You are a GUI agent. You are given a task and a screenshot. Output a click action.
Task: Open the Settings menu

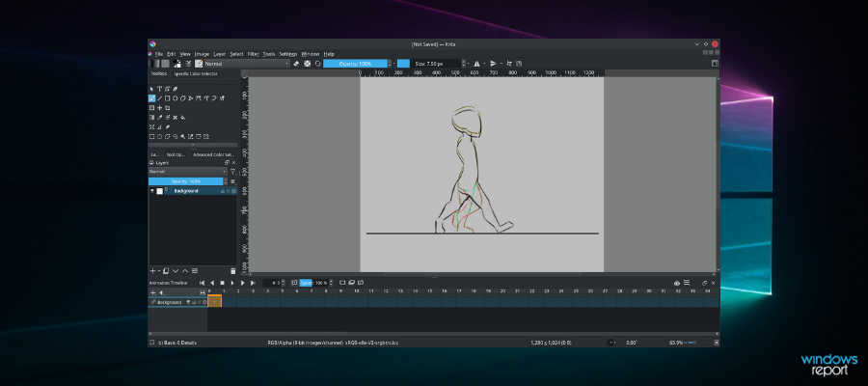point(287,54)
